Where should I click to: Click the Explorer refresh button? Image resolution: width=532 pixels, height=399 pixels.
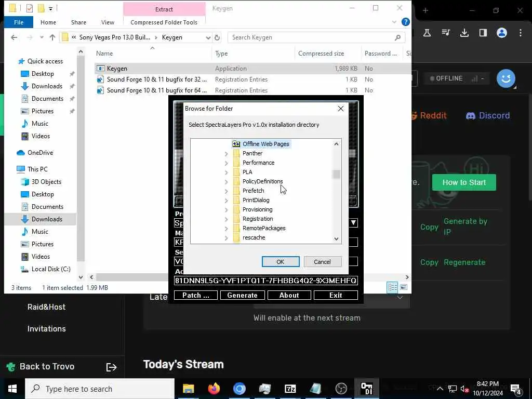217,37
